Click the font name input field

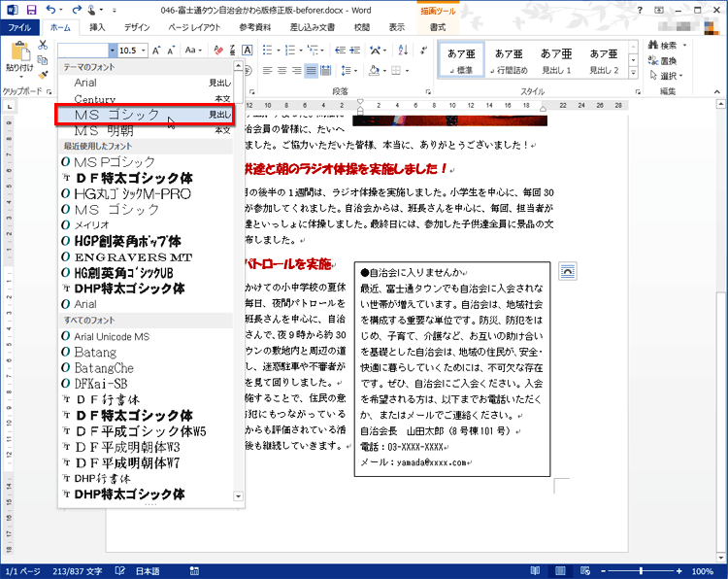pos(83,51)
